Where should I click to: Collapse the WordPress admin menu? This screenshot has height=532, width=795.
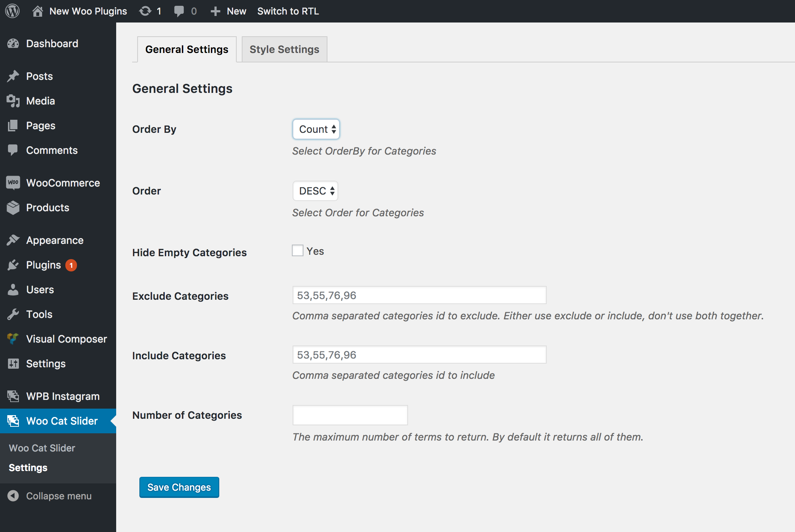click(58, 495)
